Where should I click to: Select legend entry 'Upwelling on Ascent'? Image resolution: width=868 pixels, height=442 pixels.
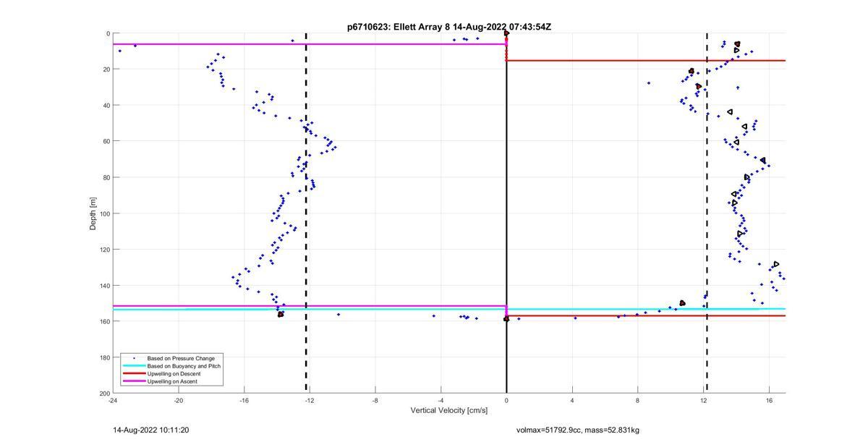(x=172, y=381)
